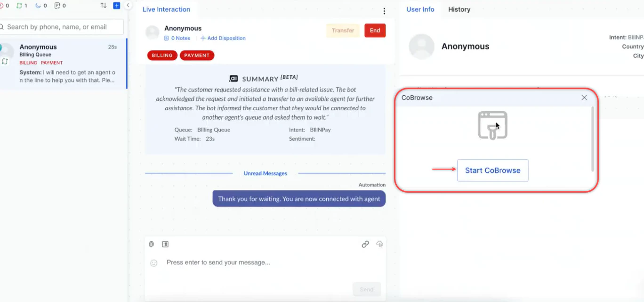Click the Intent value 'BillNPay' in summary
The width and height of the screenshot is (644, 302).
(320, 130)
